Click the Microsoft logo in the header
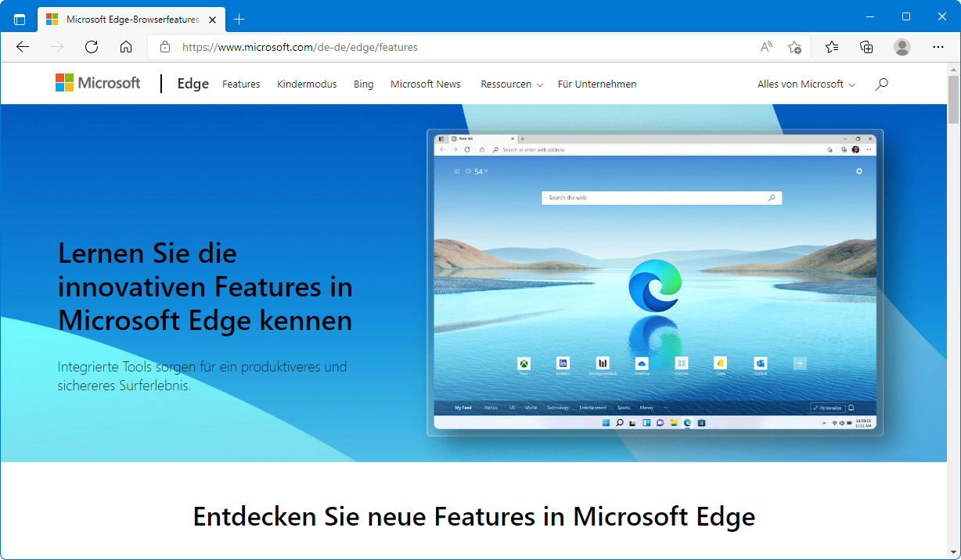Screen dimensions: 961x560 coord(98,83)
